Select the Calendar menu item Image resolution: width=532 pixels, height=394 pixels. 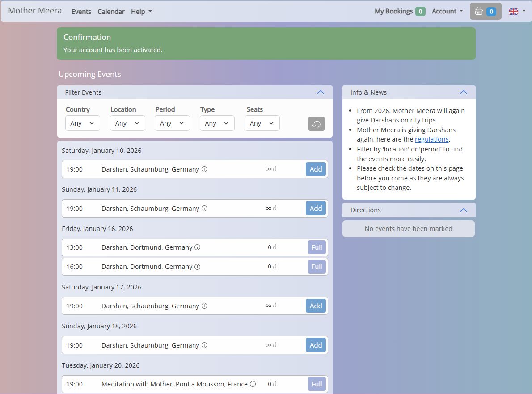(x=111, y=12)
